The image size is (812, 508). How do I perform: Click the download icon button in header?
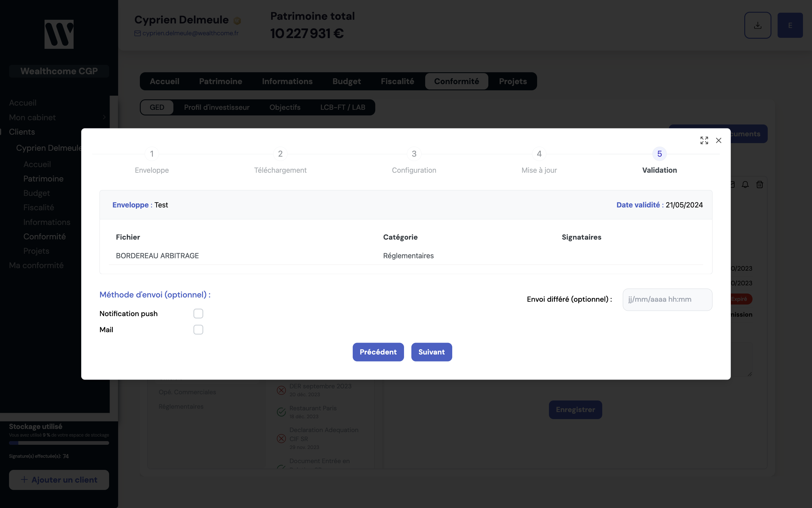click(x=758, y=25)
